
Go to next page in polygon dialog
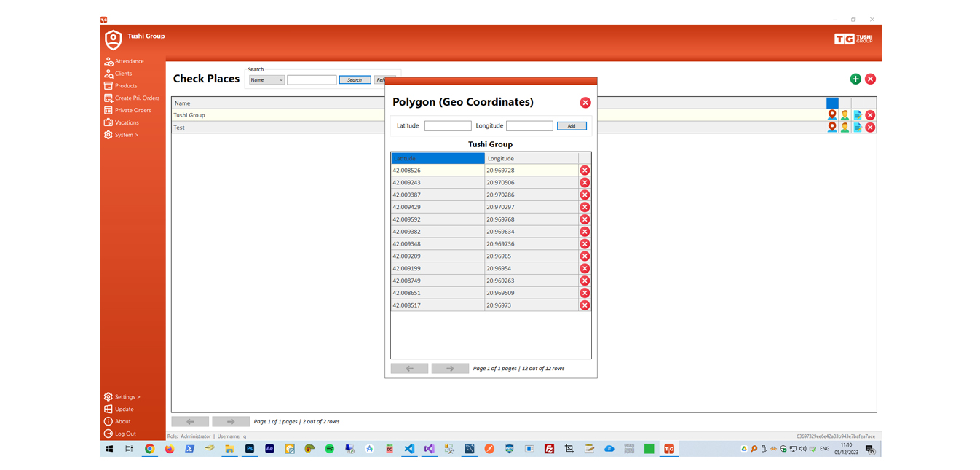click(x=450, y=369)
